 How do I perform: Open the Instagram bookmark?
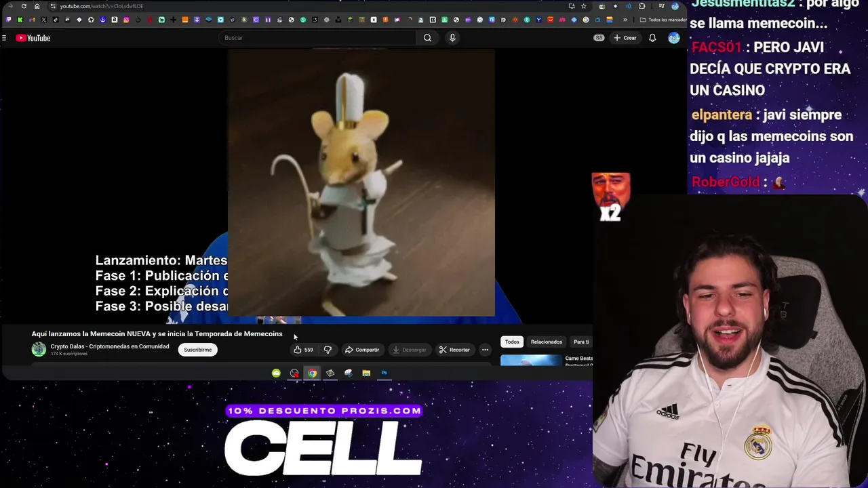coord(126,20)
